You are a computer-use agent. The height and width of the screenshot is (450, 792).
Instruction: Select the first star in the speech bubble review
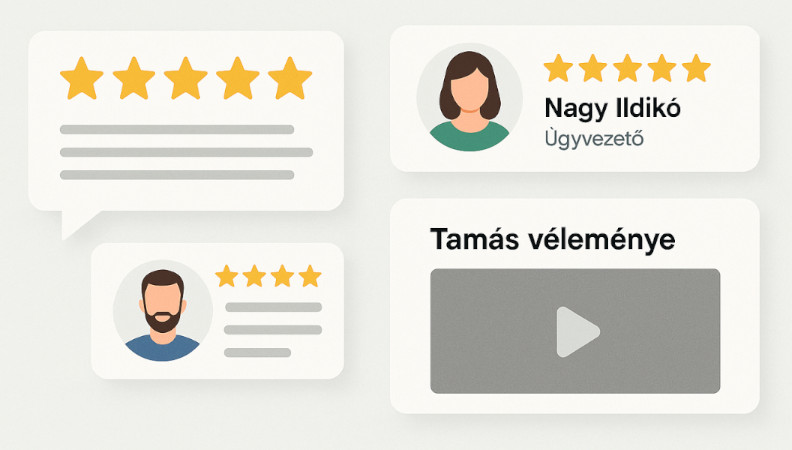82,78
